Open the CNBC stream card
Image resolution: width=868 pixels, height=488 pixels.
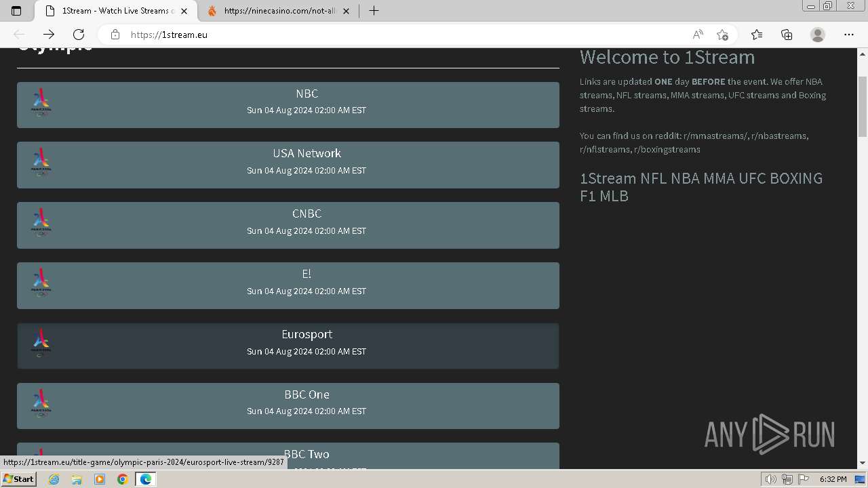click(288, 225)
